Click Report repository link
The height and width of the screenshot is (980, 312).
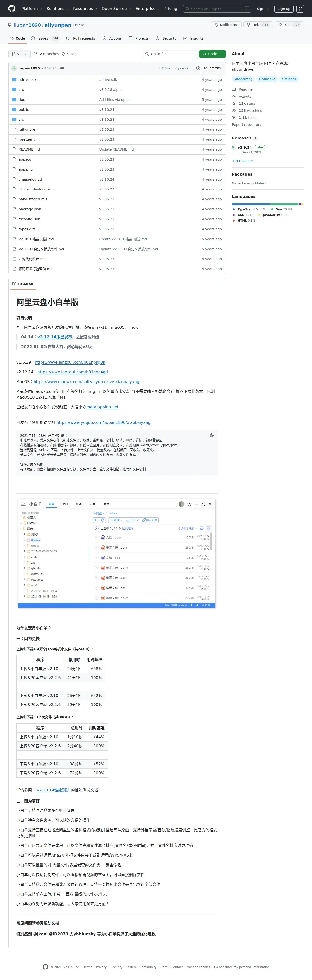point(247,125)
